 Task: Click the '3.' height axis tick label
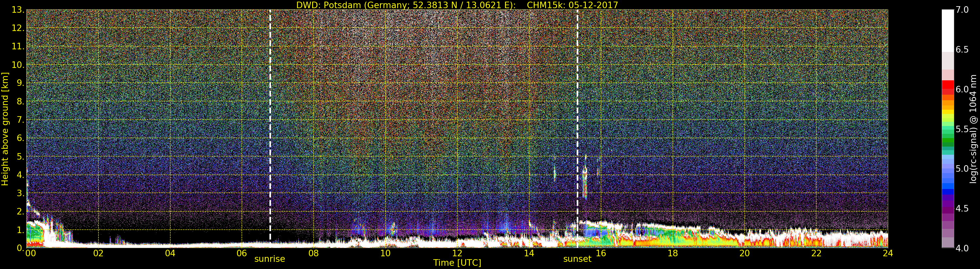(x=20, y=193)
